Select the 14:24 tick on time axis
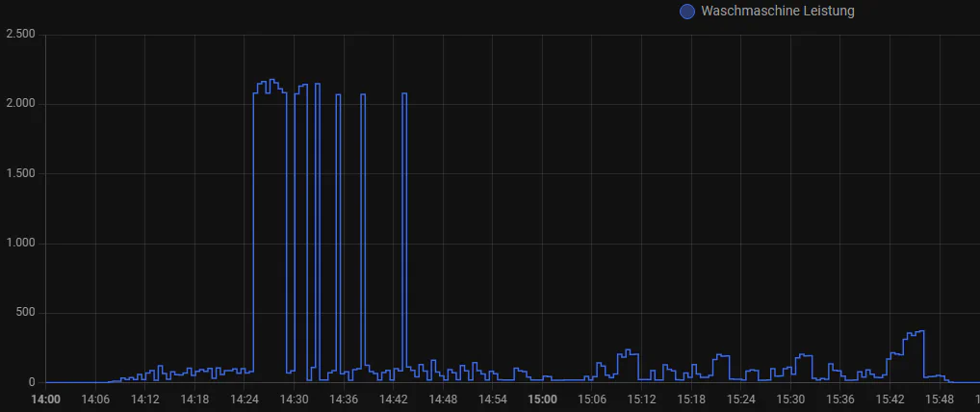Viewport: 980px width, 412px height. [245, 399]
